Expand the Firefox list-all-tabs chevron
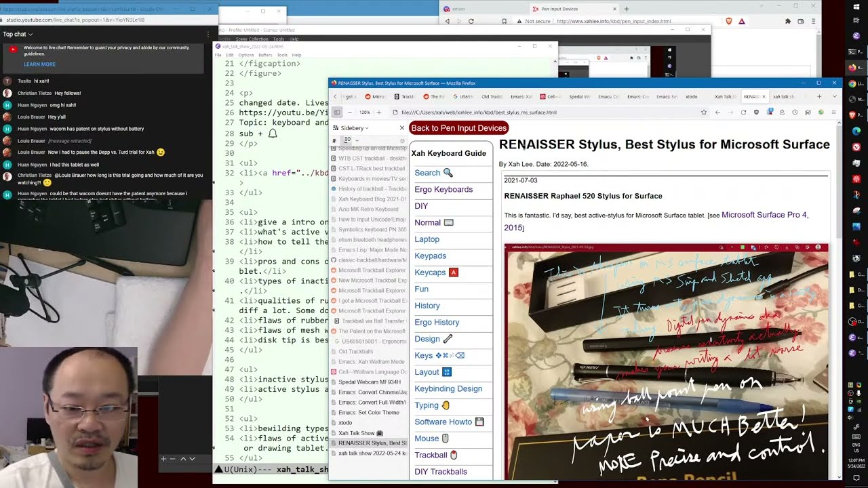This screenshot has width=868, height=488. pyautogui.click(x=834, y=97)
